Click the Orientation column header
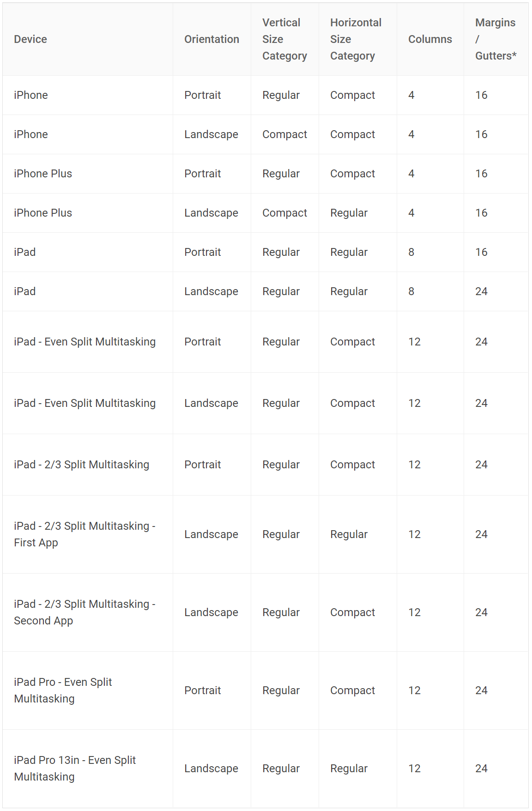 pyautogui.click(x=212, y=39)
